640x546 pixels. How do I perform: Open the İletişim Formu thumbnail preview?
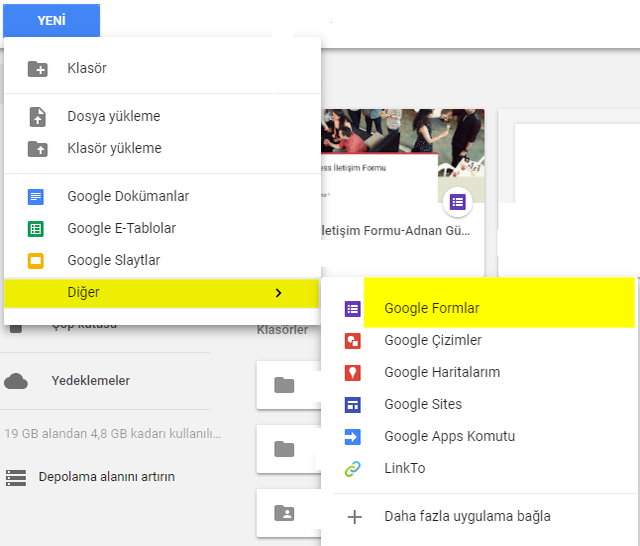[403, 155]
